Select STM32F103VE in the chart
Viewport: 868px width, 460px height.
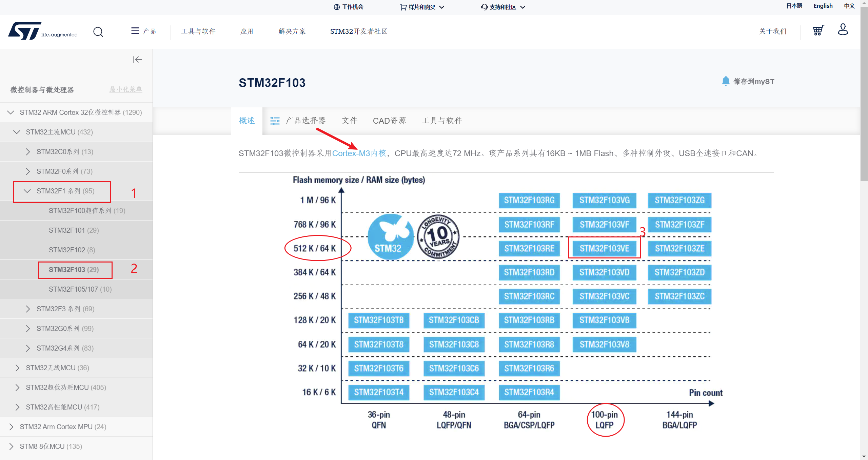pyautogui.click(x=604, y=248)
